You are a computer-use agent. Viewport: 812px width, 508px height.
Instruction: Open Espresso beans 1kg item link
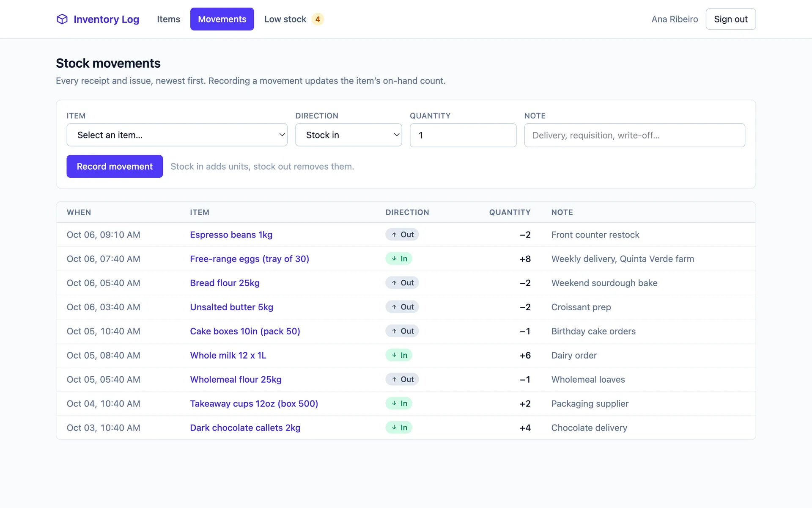point(231,235)
